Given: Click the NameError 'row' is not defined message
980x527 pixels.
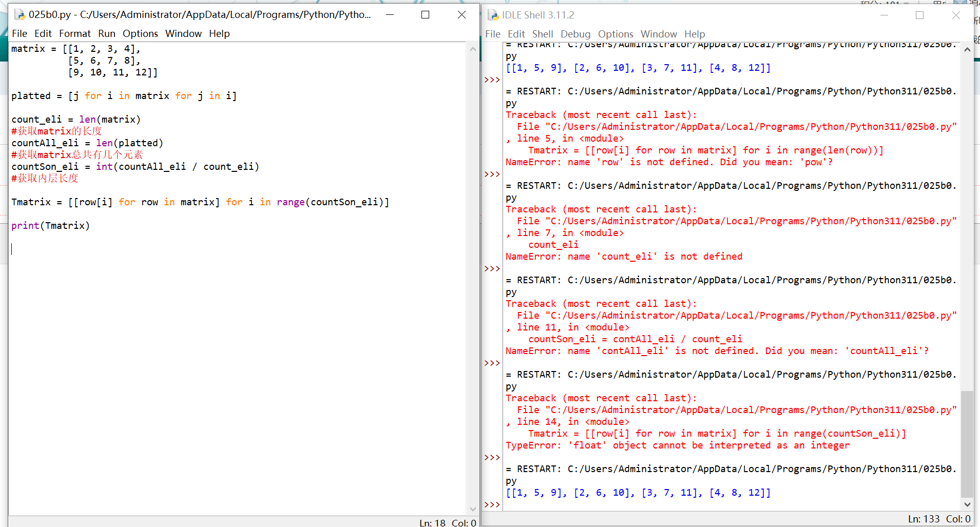Looking at the screenshot, I should [x=669, y=162].
